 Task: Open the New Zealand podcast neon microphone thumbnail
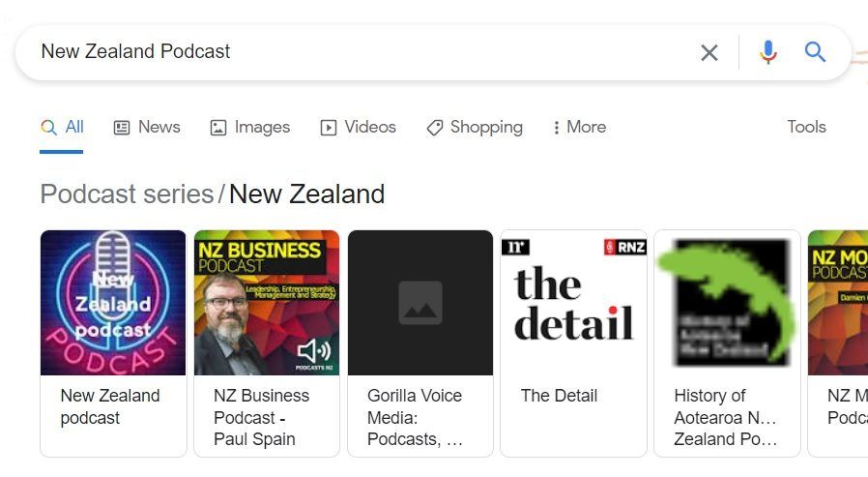[113, 303]
